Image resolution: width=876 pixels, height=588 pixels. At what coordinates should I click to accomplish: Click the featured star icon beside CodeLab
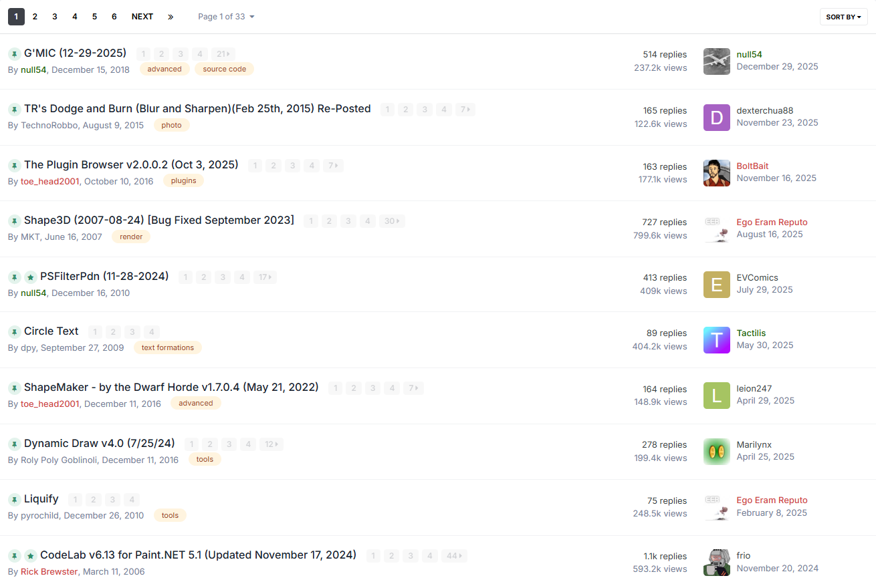pos(31,556)
